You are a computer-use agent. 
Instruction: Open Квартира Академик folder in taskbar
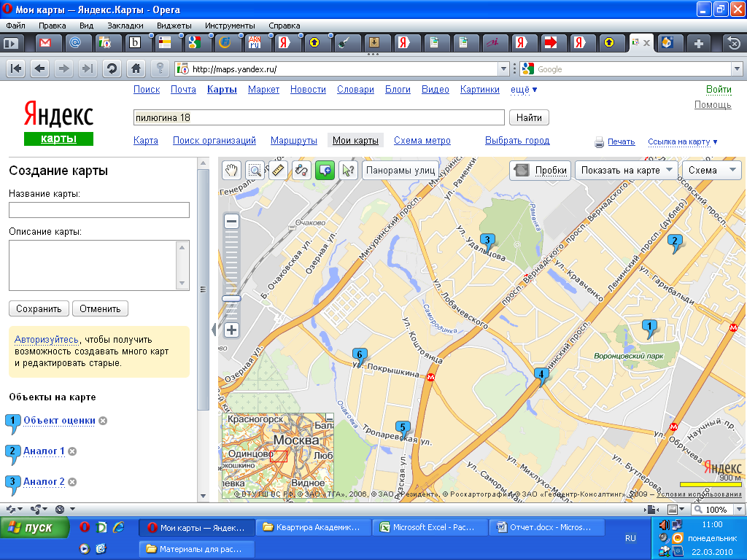[x=314, y=528]
